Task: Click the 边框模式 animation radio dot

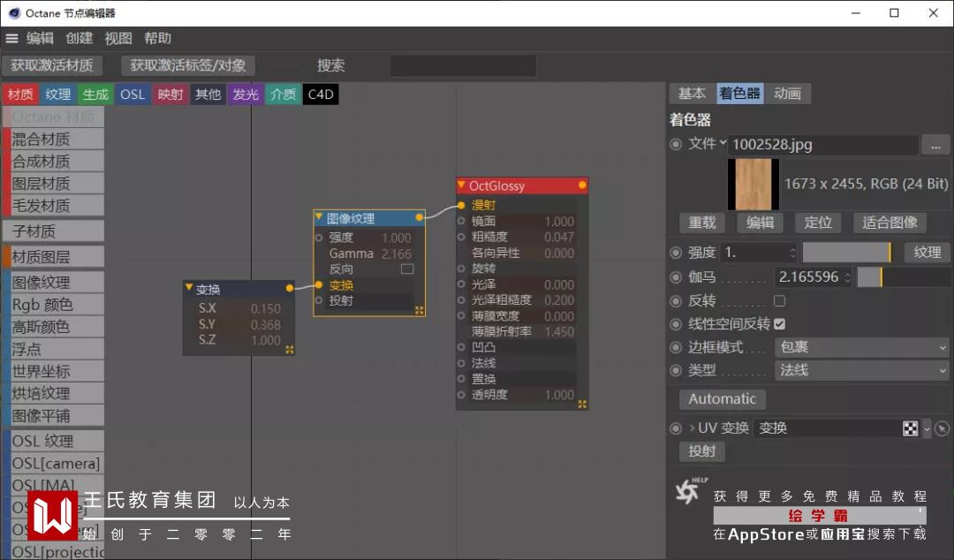Action: [x=676, y=347]
